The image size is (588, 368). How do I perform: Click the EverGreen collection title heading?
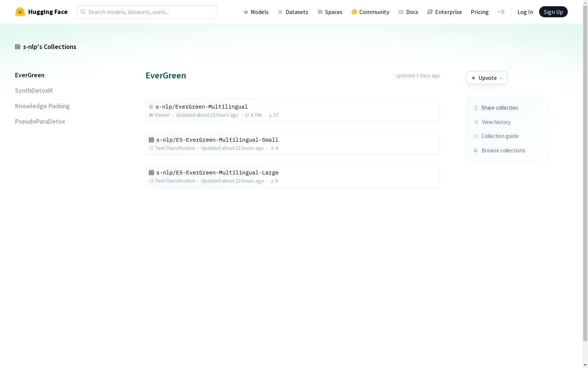pos(166,75)
